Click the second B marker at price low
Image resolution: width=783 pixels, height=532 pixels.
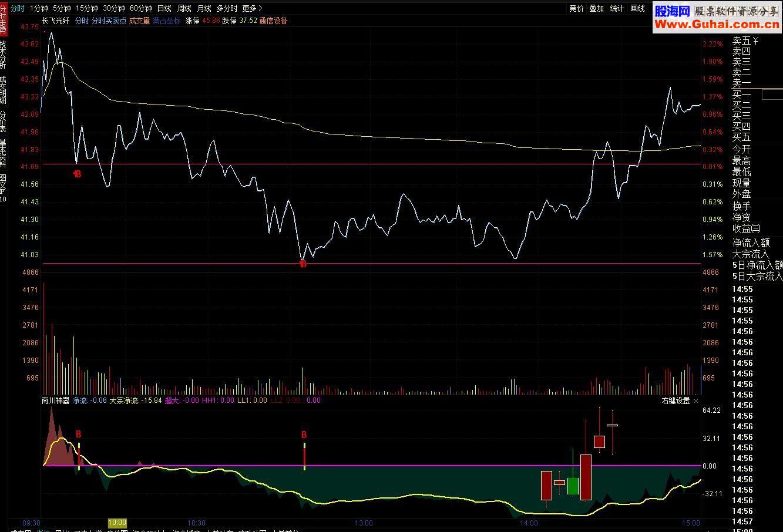[x=303, y=264]
